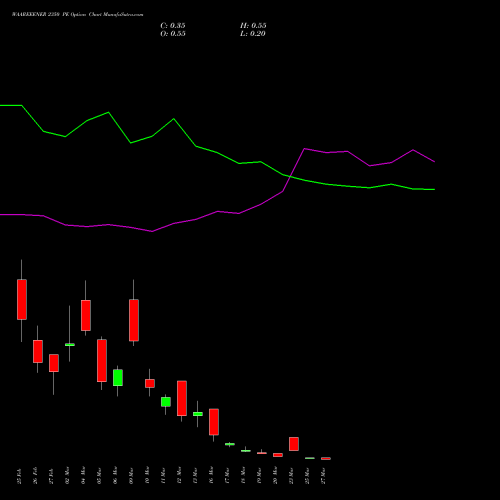500x500 pixels.
Task: Click the 23 Mar date label
Action: (x=291, y=476)
